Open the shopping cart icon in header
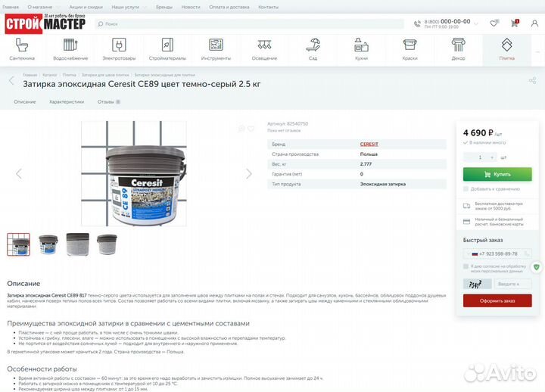This screenshot has height=392, width=545. (516, 23)
